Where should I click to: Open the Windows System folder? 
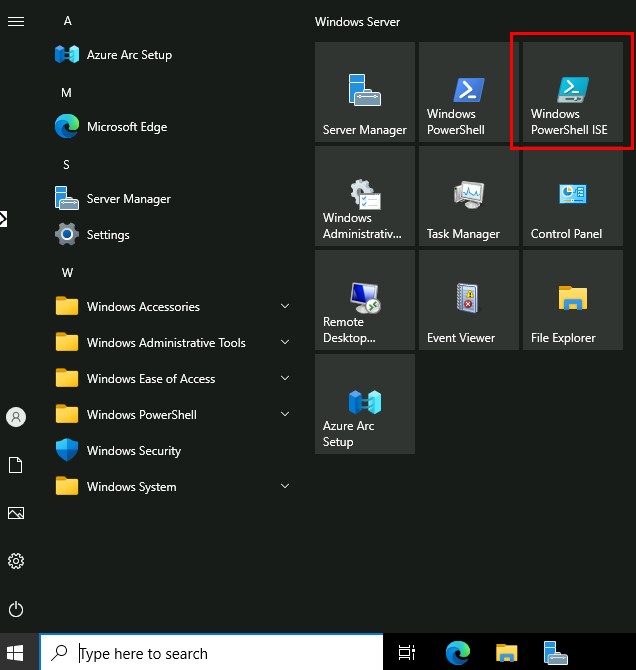[173, 486]
